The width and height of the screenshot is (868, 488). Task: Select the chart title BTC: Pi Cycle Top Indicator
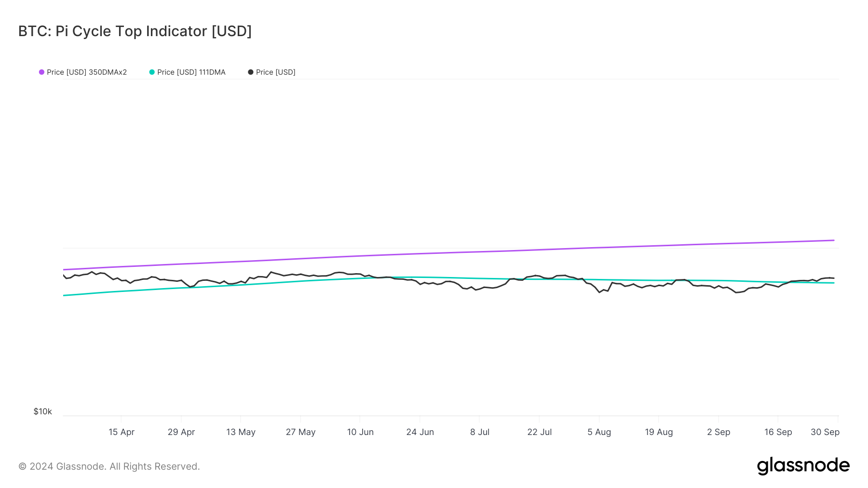(135, 31)
